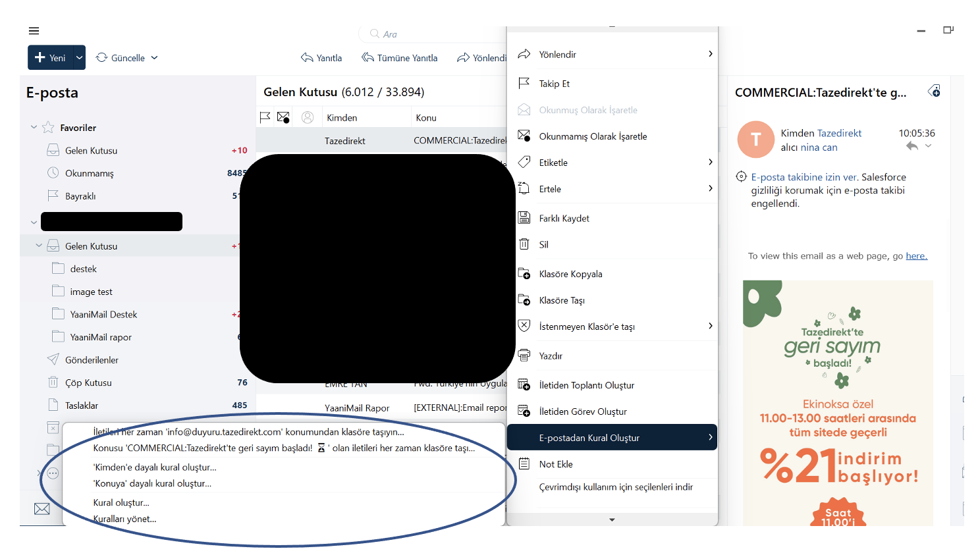Open Etiketle submenu
980x557 pixels.
pyautogui.click(x=612, y=163)
